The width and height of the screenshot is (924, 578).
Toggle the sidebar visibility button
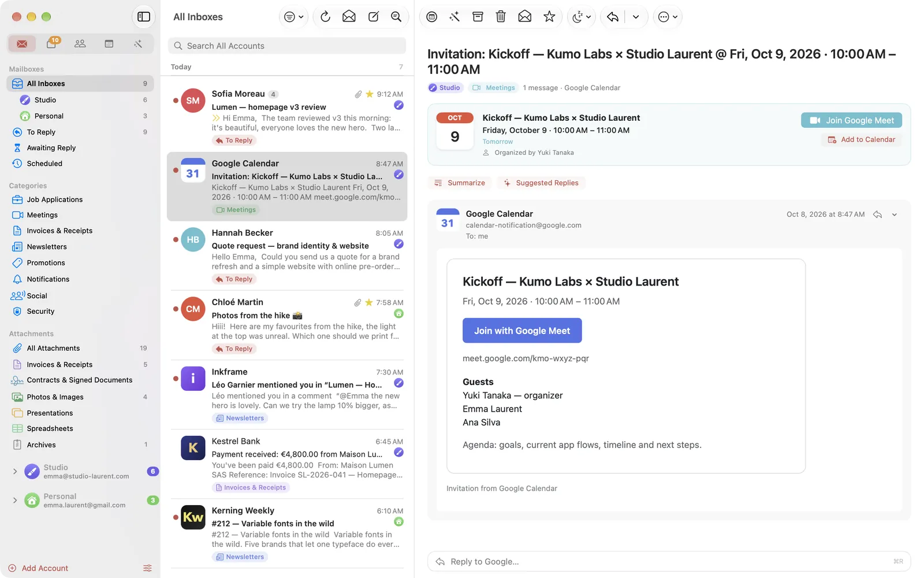pos(144,17)
